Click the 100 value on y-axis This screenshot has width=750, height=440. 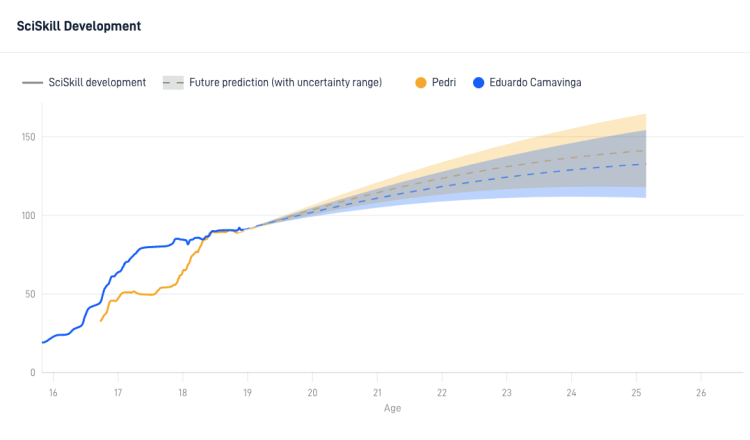28,215
